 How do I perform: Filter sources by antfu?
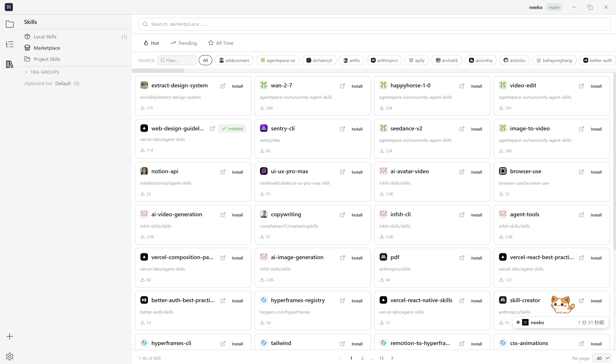pyautogui.click(x=351, y=60)
